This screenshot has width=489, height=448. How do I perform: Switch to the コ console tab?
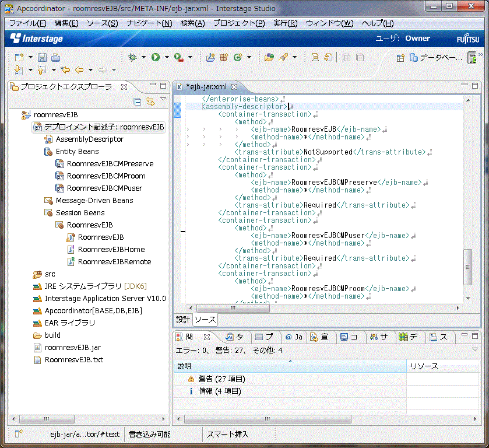350,337
